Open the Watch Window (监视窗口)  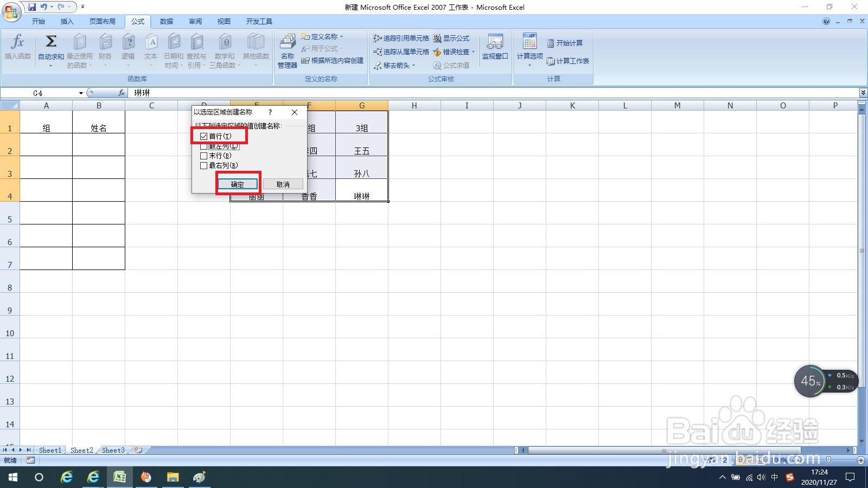click(495, 47)
